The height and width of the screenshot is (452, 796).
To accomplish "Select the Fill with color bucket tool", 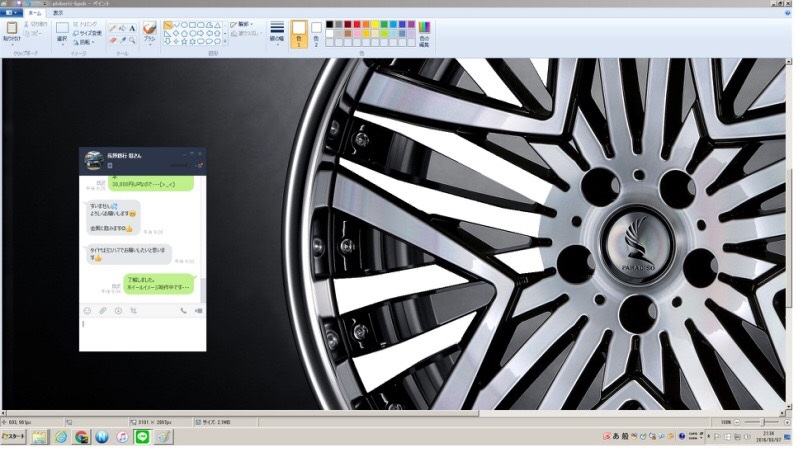I will (122, 28).
